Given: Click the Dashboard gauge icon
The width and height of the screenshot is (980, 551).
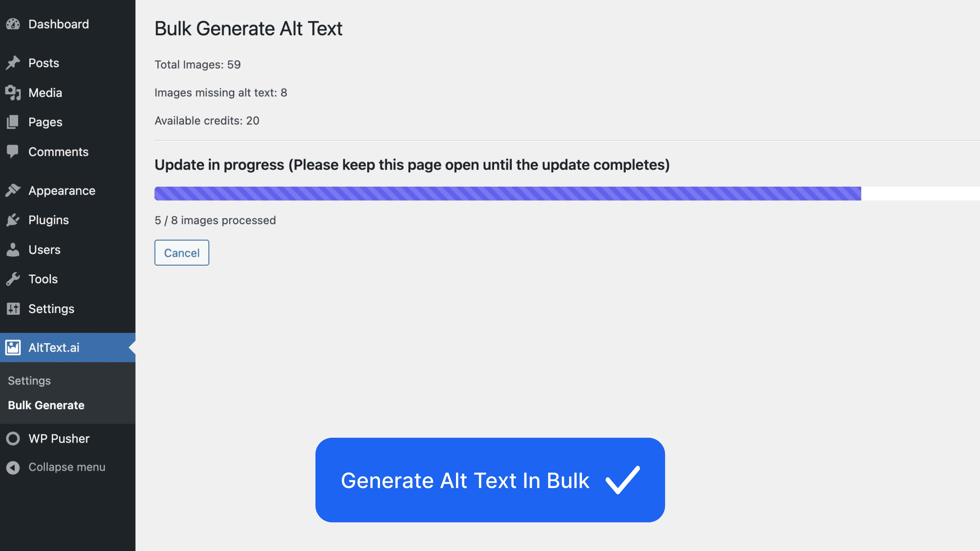Looking at the screenshot, I should [x=13, y=24].
